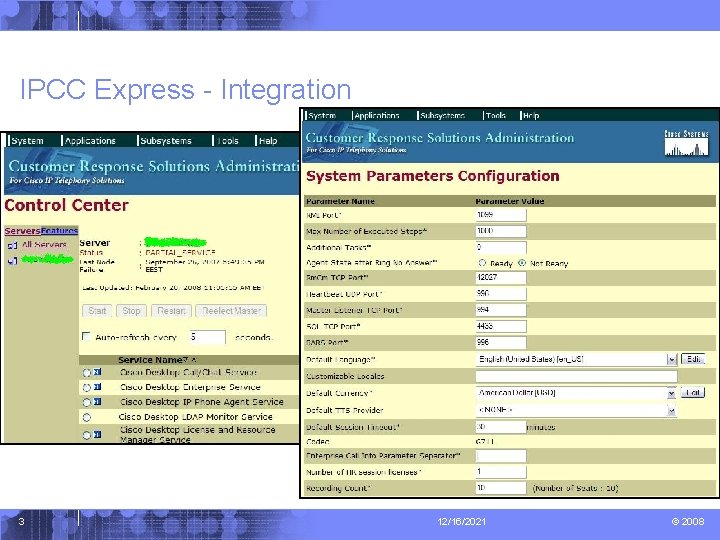Select Cisco Desktop Call/Chat Service radio button
The height and width of the screenshot is (540, 720).
point(87,373)
